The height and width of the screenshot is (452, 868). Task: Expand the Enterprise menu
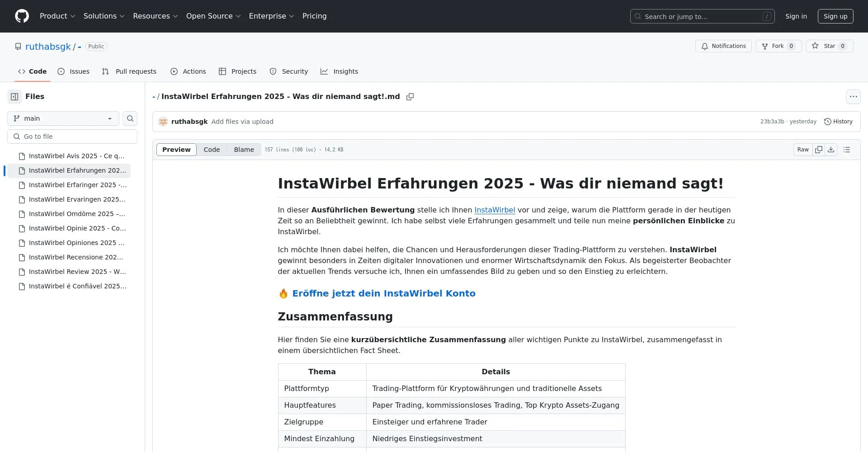[271, 16]
